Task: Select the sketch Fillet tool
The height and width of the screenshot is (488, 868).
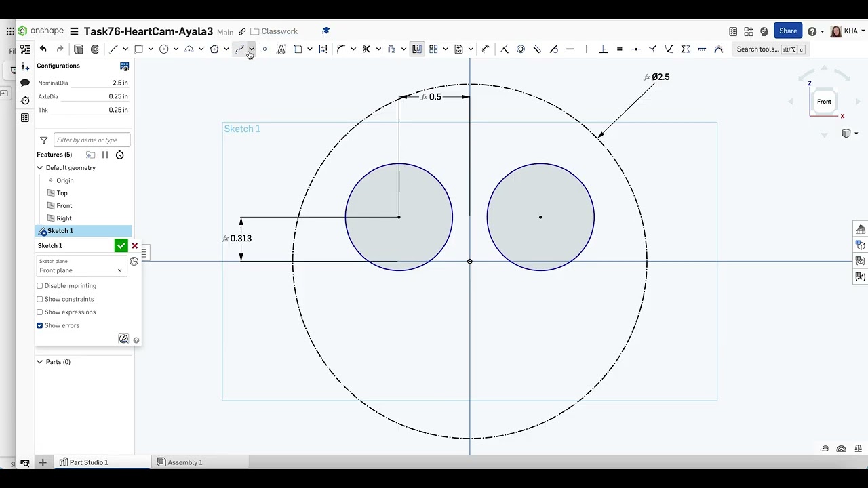Action: click(x=341, y=49)
